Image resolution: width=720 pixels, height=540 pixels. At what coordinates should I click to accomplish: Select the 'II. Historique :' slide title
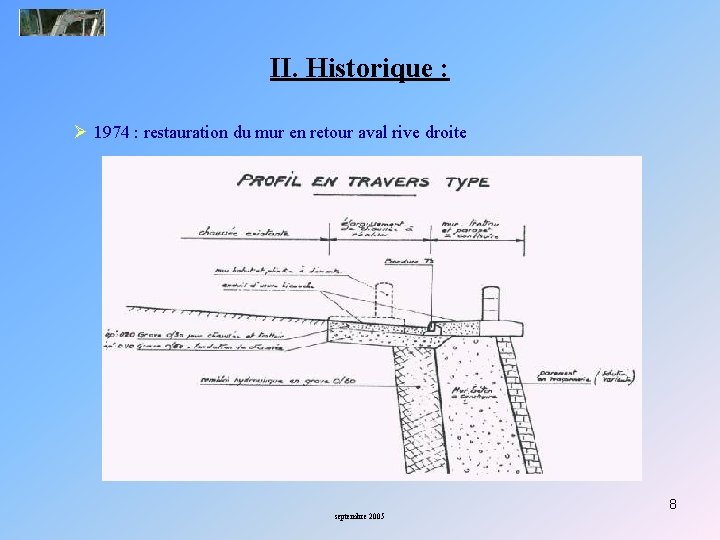[360, 68]
